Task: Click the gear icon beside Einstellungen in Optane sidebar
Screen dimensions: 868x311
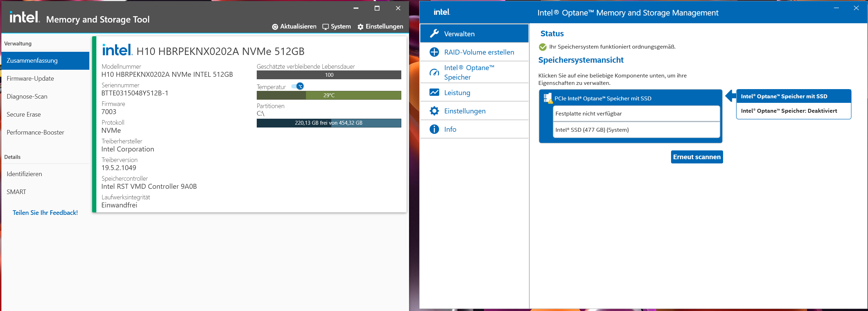Action: (x=434, y=111)
